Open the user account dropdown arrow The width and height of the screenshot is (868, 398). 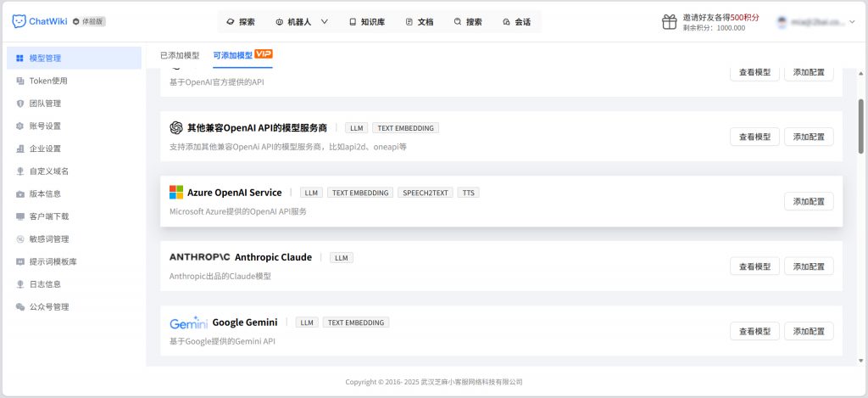pyautogui.click(x=851, y=21)
